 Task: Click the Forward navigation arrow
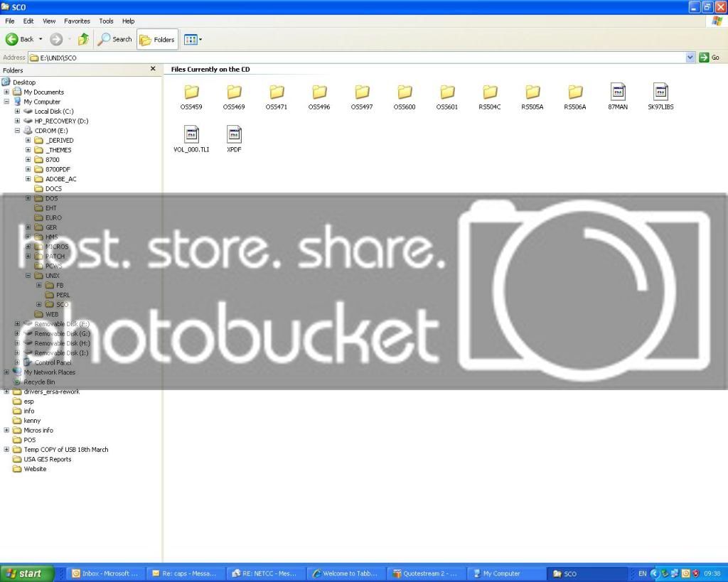(x=56, y=40)
